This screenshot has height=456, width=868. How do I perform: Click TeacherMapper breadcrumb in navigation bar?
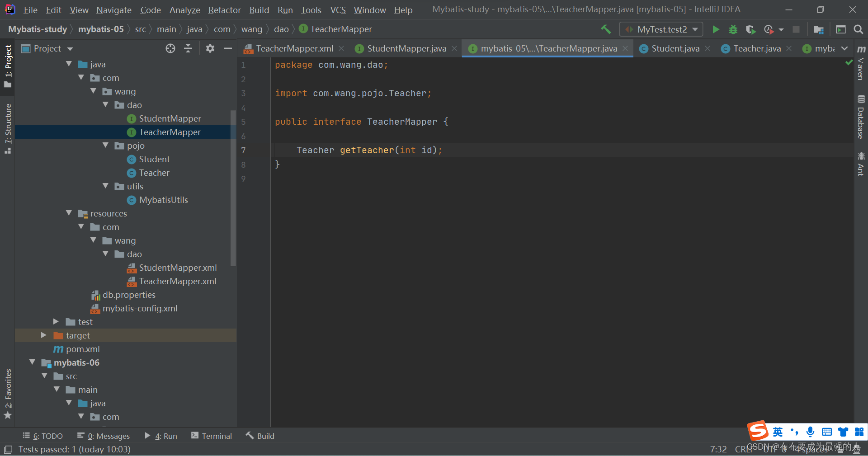tap(336, 29)
